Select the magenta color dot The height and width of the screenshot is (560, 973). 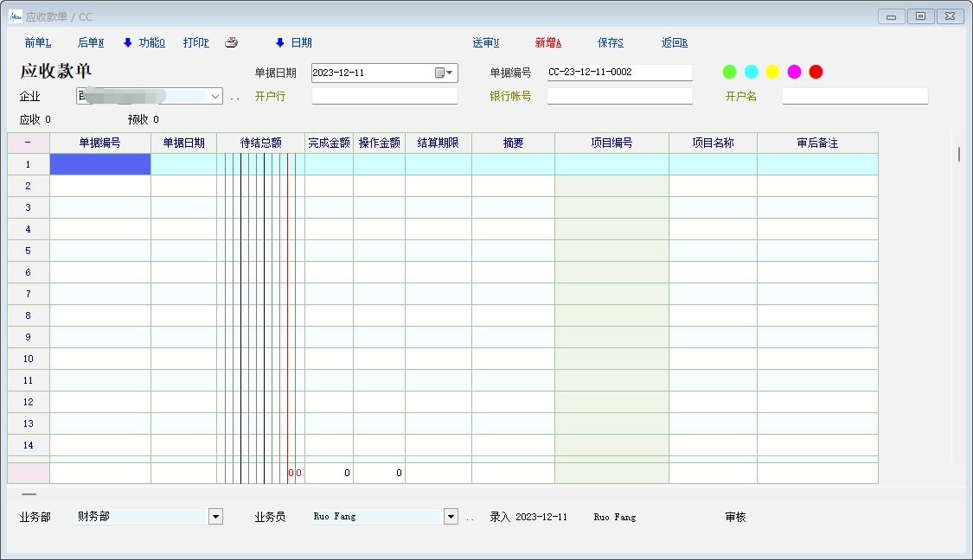pos(794,72)
